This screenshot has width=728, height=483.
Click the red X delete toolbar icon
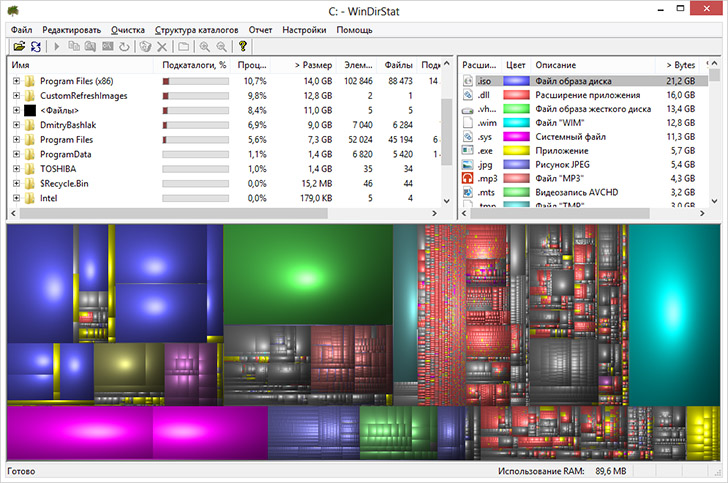[x=162, y=47]
